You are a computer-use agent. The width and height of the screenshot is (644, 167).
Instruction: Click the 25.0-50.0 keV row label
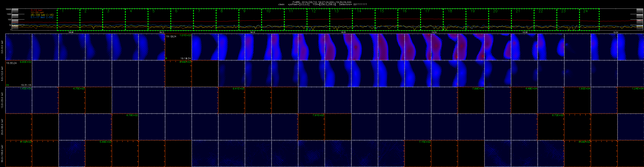[2, 127]
